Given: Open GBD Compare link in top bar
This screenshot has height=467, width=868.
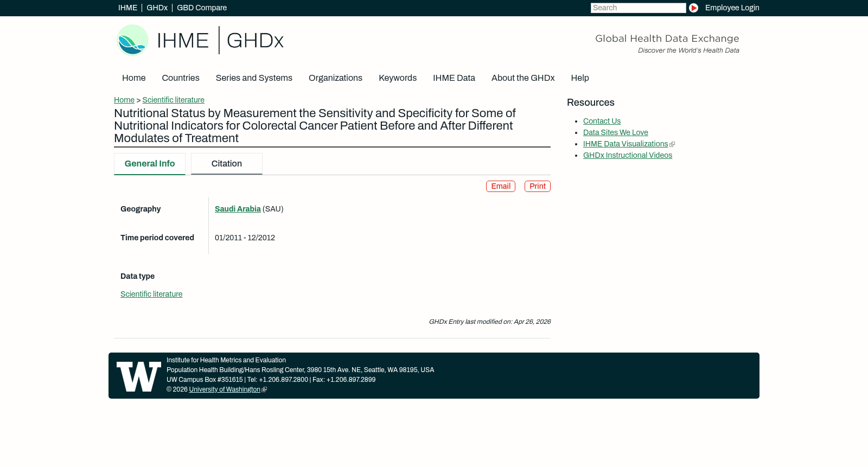Looking at the screenshot, I should 202,8.
